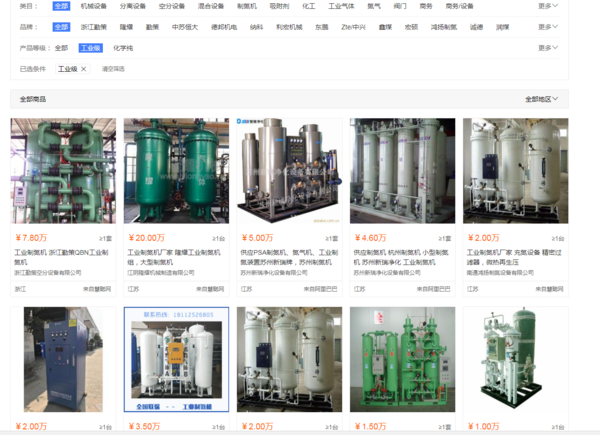Open the ¥20.00万 green tank product image

point(176,172)
